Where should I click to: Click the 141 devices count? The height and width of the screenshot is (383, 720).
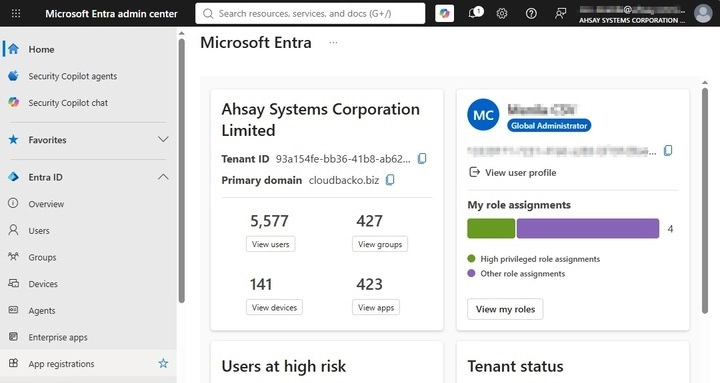tap(261, 284)
